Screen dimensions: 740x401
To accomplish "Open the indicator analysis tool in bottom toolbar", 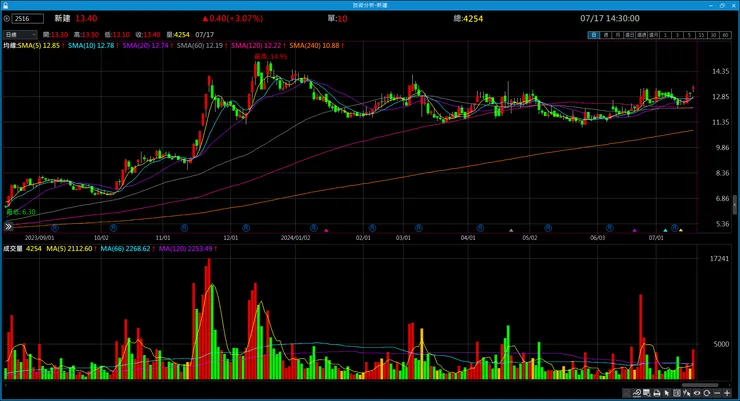I will click(637, 393).
